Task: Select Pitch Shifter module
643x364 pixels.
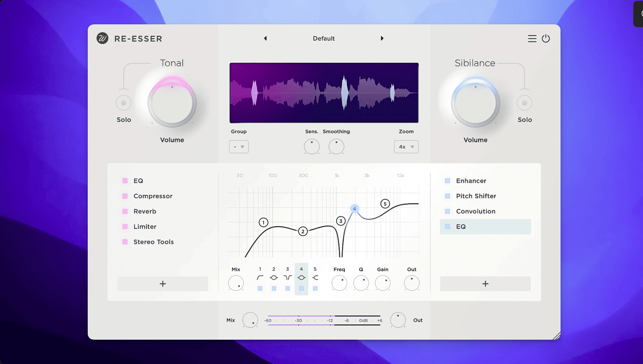Action: (476, 196)
